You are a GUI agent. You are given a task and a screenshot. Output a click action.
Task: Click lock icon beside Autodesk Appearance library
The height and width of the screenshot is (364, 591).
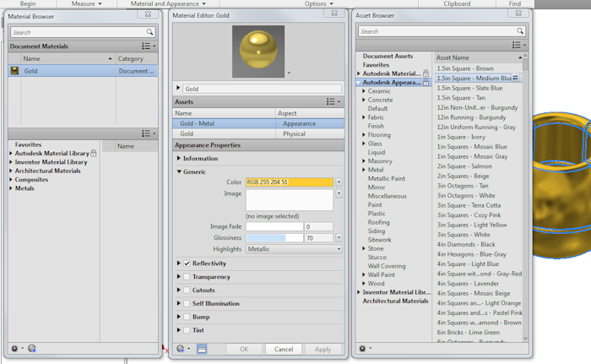coord(426,82)
